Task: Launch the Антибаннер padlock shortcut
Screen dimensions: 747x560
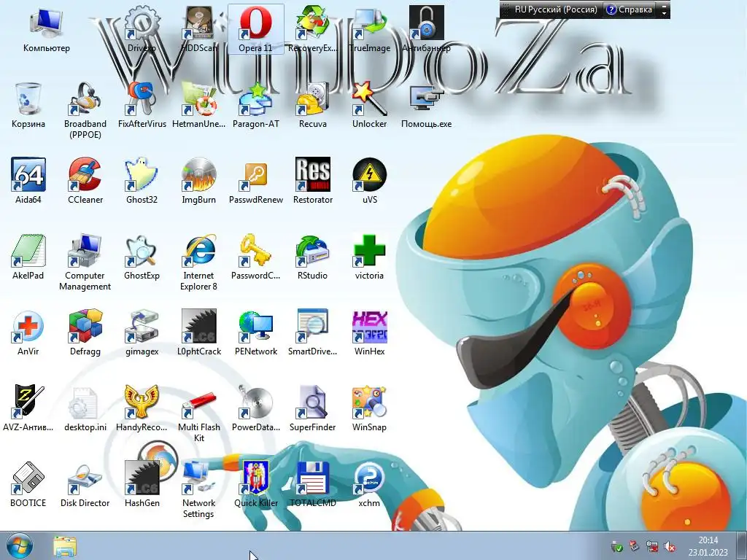Action: pyautogui.click(x=426, y=29)
